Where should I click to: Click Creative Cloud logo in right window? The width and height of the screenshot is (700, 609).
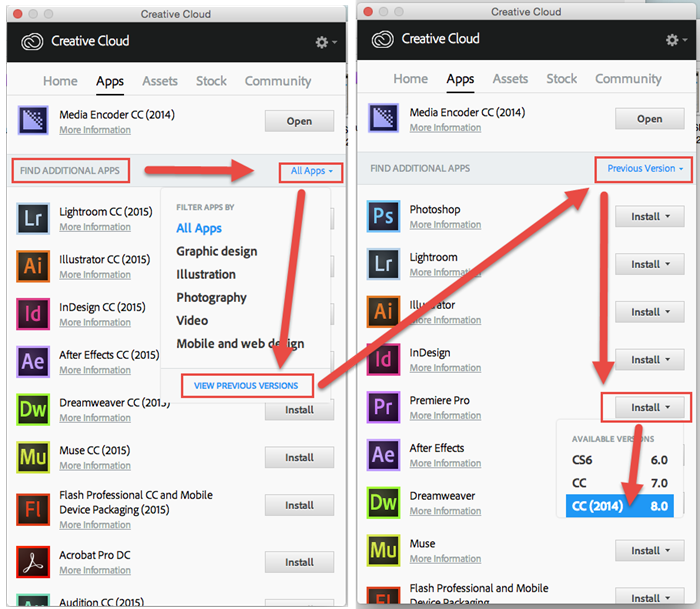tap(383, 39)
